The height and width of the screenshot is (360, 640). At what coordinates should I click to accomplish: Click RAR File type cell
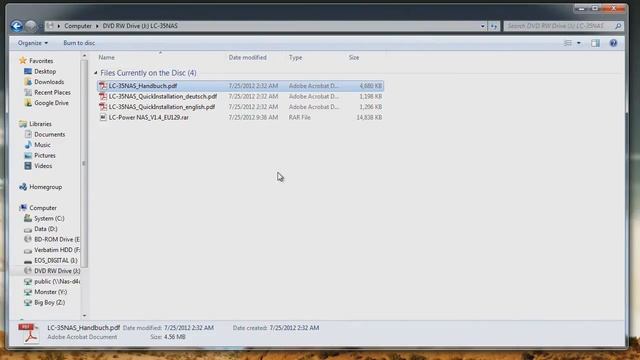click(x=300, y=118)
